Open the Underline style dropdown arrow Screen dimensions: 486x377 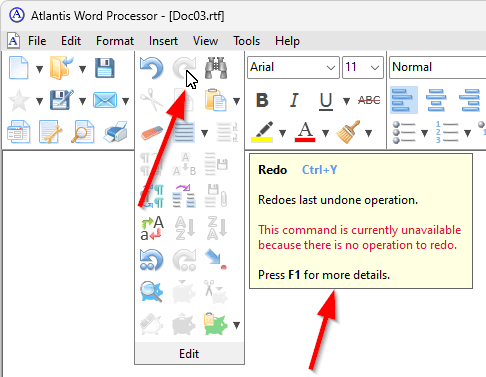pyautogui.click(x=347, y=101)
